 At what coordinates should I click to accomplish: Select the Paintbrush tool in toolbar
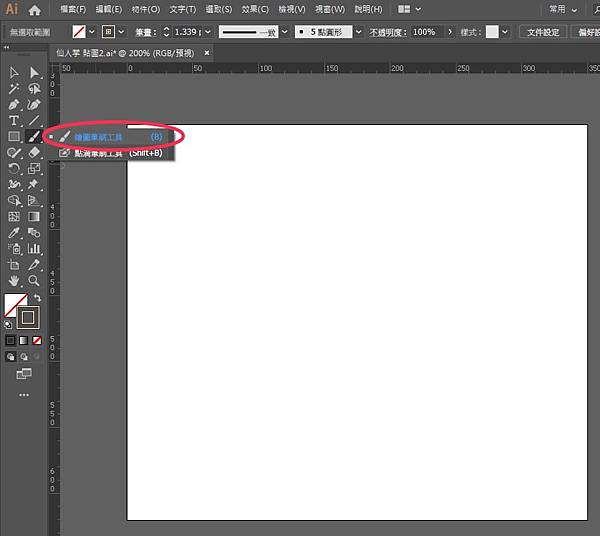[x=34, y=137]
